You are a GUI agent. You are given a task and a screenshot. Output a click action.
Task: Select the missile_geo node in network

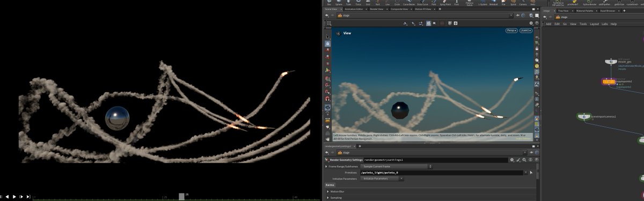click(x=611, y=62)
